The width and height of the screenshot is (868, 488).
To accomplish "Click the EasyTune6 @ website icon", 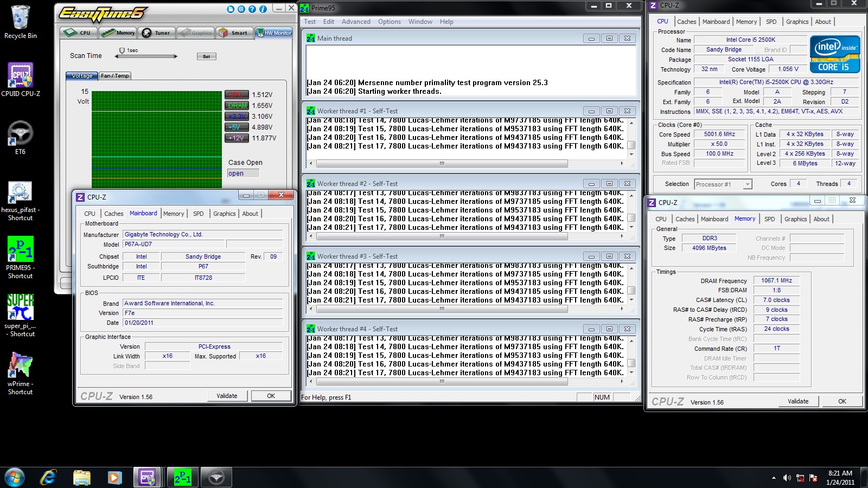I will tap(241, 9).
